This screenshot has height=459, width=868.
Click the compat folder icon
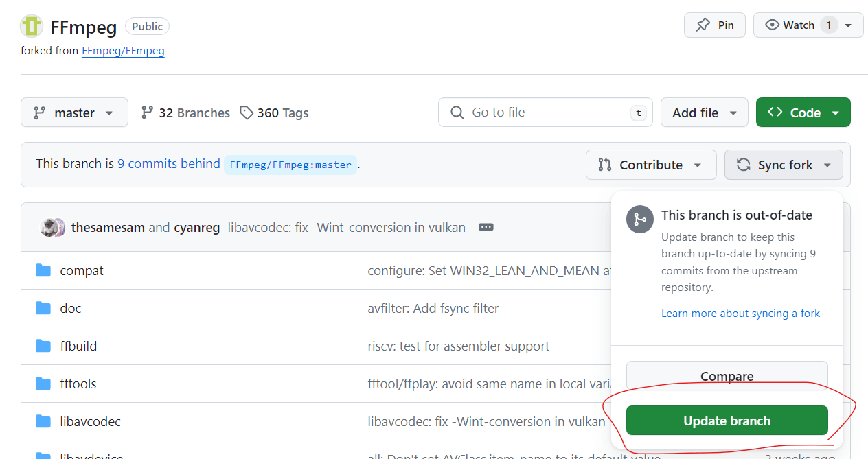[43, 270]
